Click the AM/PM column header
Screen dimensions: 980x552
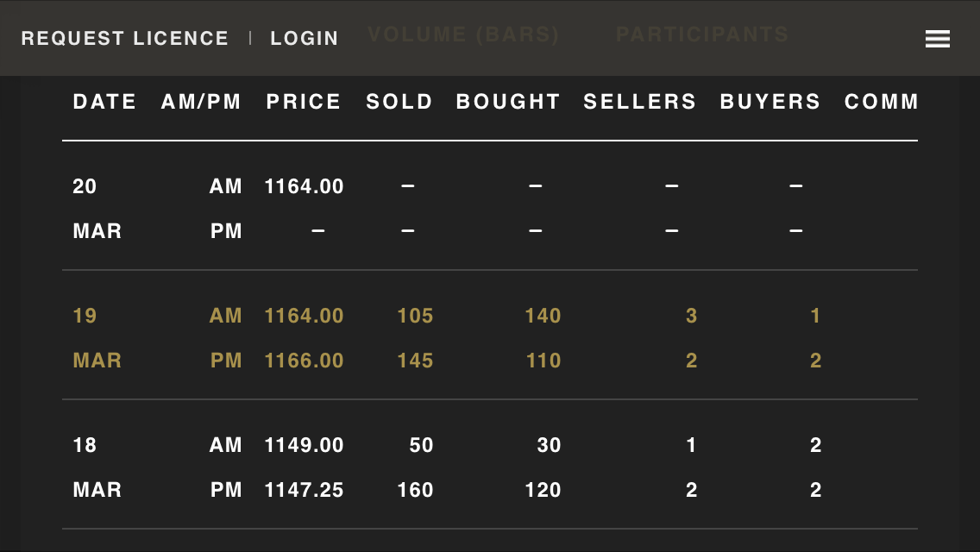[x=201, y=101]
